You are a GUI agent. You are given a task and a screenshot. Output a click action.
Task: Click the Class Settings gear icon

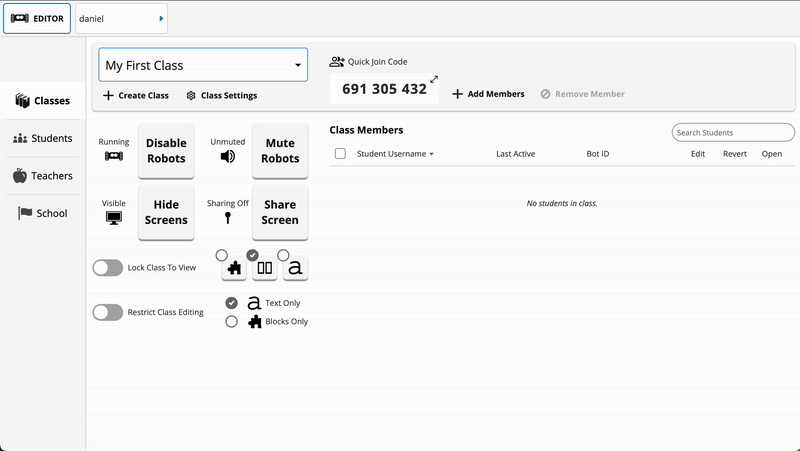[191, 96]
